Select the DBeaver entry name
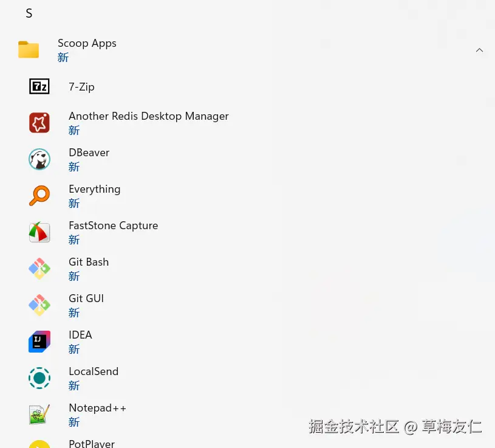Viewport: 495px width, 448px height. (x=89, y=153)
